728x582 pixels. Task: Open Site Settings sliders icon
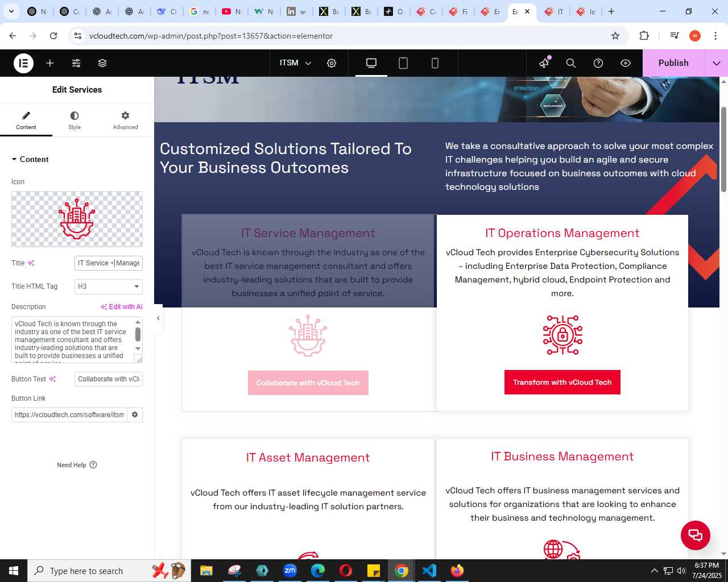point(76,63)
